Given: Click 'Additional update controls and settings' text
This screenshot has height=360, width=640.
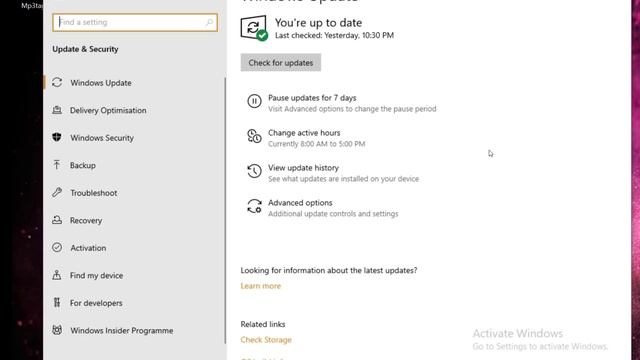Looking at the screenshot, I should (333, 214).
